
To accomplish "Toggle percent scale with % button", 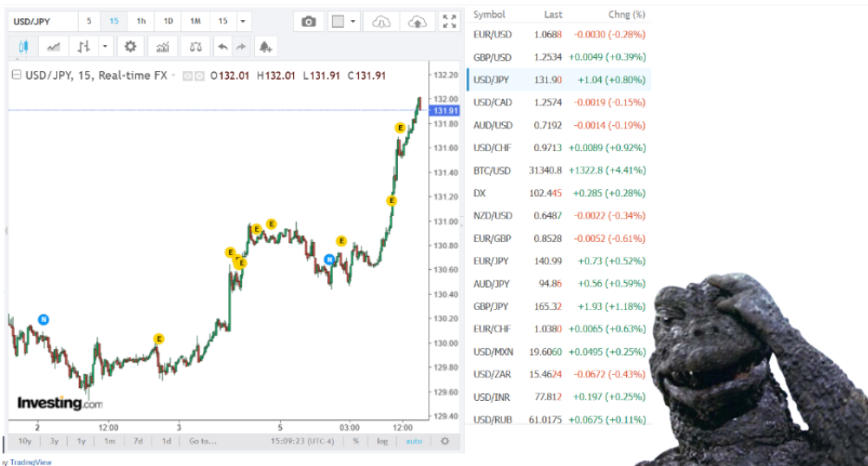I will 356,441.
